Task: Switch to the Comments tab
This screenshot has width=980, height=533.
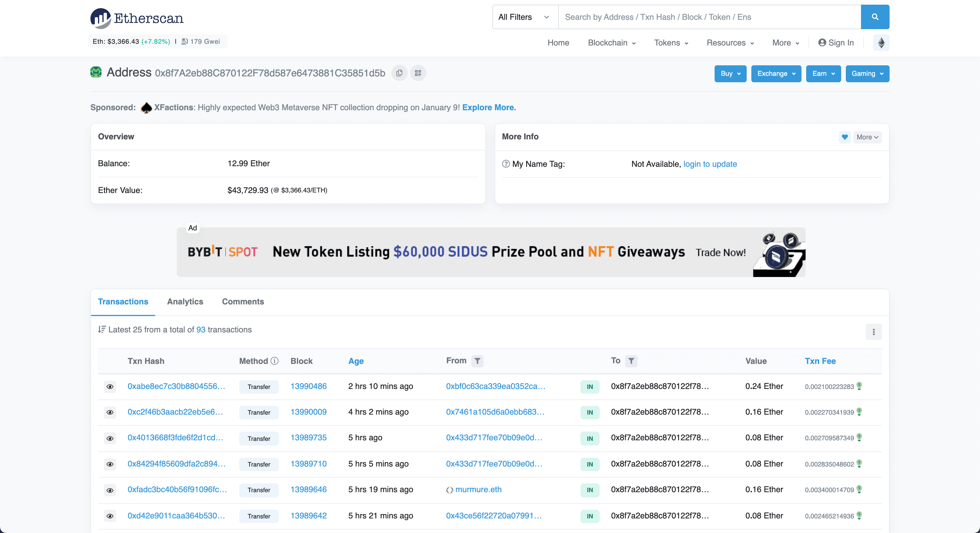Action: [243, 302]
